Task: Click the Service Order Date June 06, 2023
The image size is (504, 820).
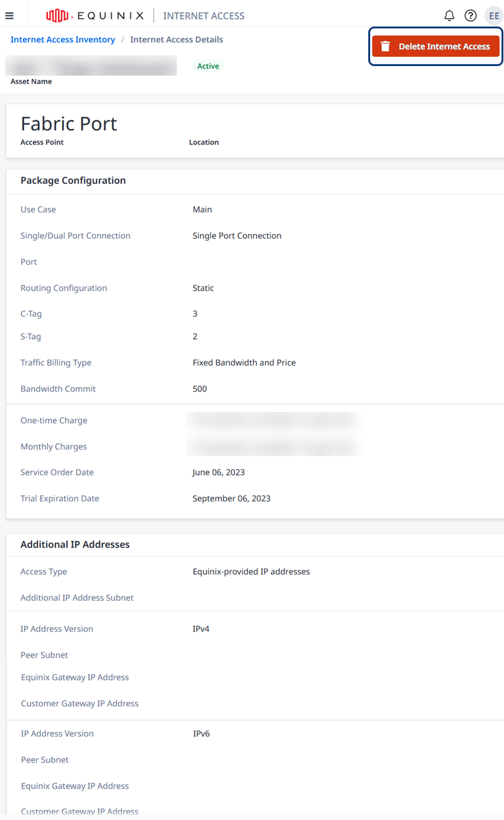Action: coord(218,472)
